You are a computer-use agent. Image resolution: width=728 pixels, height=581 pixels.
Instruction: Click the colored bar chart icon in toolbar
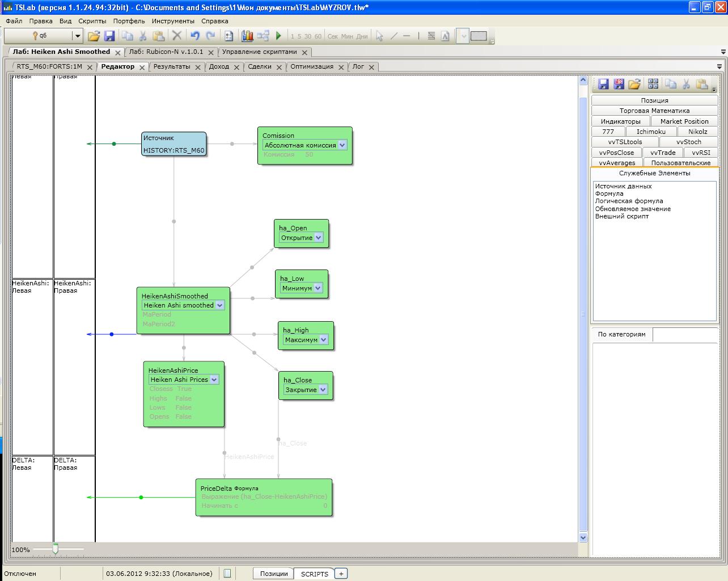click(247, 36)
